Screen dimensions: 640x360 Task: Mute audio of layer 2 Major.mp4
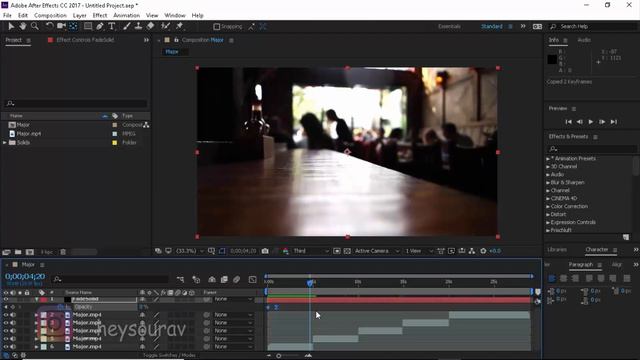(13, 315)
